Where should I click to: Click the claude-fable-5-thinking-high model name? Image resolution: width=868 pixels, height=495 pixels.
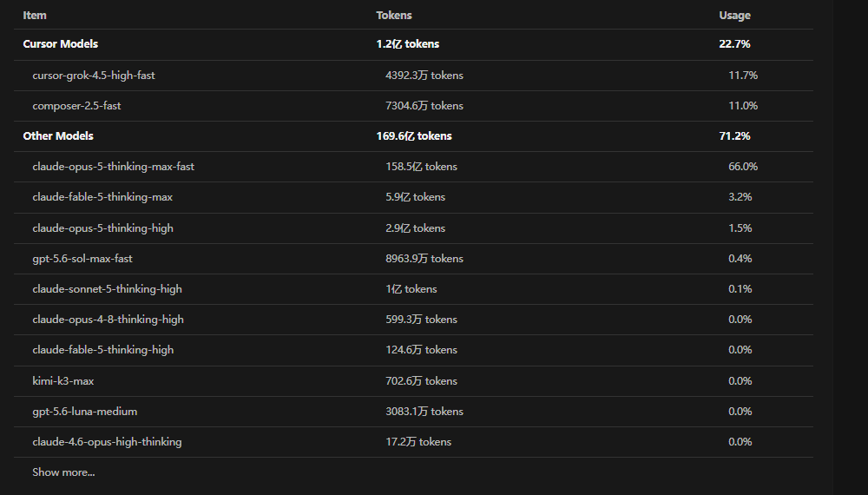point(103,350)
